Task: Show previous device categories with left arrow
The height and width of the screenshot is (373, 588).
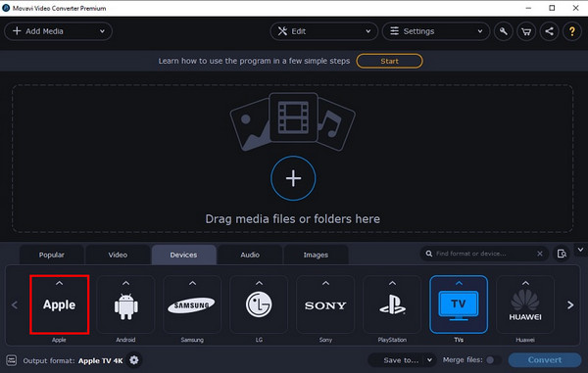Action: click(15, 304)
